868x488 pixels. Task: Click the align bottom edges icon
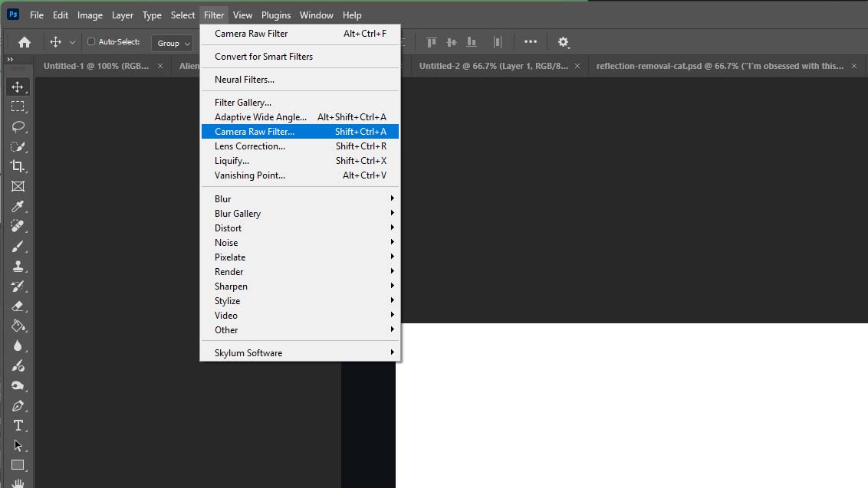click(472, 42)
